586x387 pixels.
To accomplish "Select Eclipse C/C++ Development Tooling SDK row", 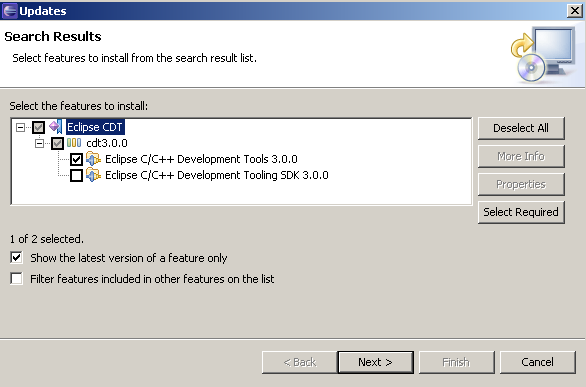I will coord(217,175).
